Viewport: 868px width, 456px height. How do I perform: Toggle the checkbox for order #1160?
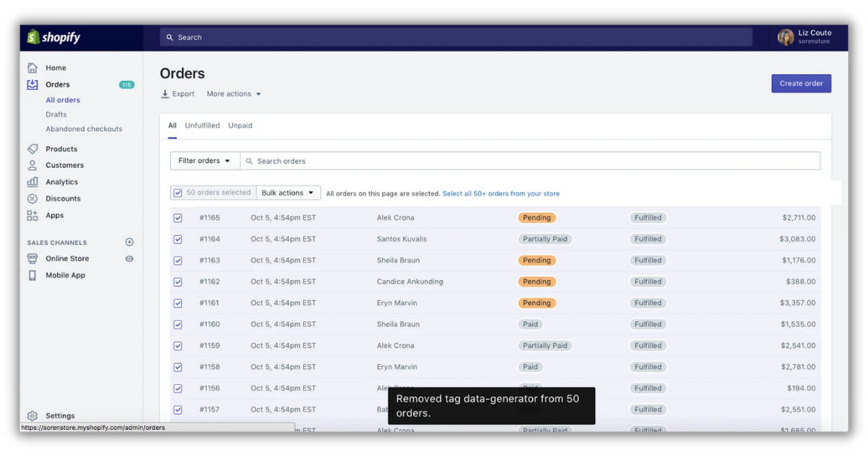pyautogui.click(x=177, y=324)
